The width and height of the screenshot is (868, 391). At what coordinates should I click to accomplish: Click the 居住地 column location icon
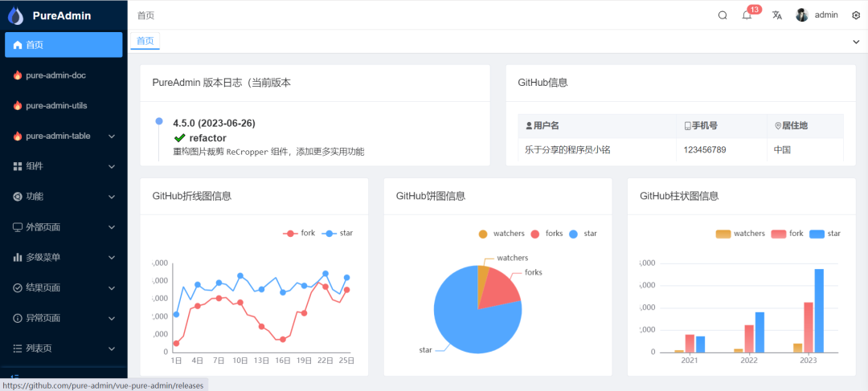[778, 126]
